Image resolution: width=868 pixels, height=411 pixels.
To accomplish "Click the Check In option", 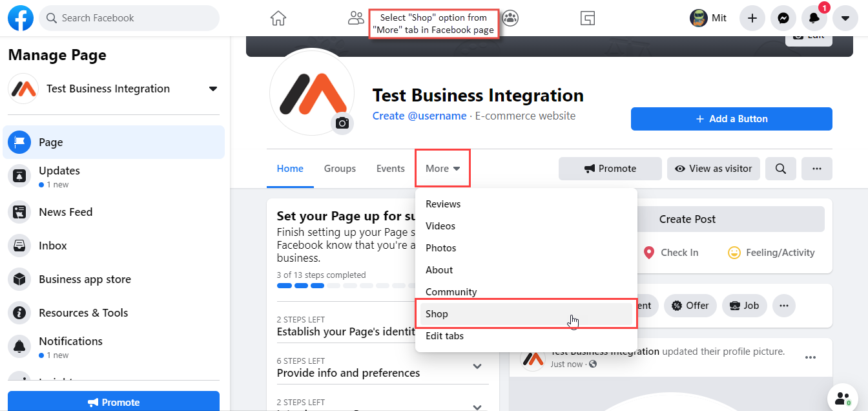I will (x=671, y=253).
